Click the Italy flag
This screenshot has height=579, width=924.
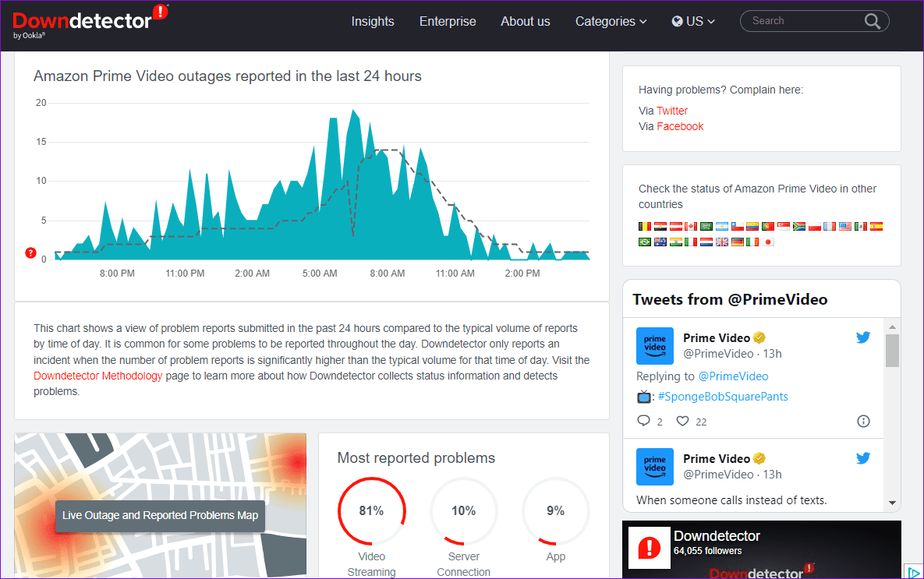pyautogui.click(x=691, y=242)
